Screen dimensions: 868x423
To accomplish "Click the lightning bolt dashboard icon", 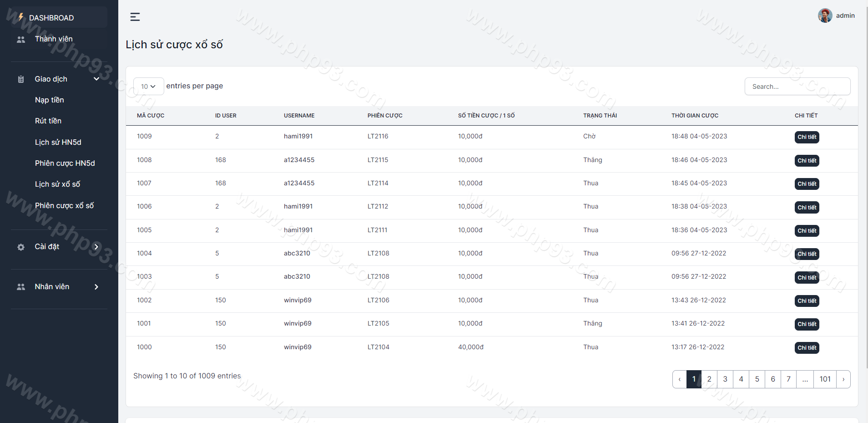I will (20, 17).
